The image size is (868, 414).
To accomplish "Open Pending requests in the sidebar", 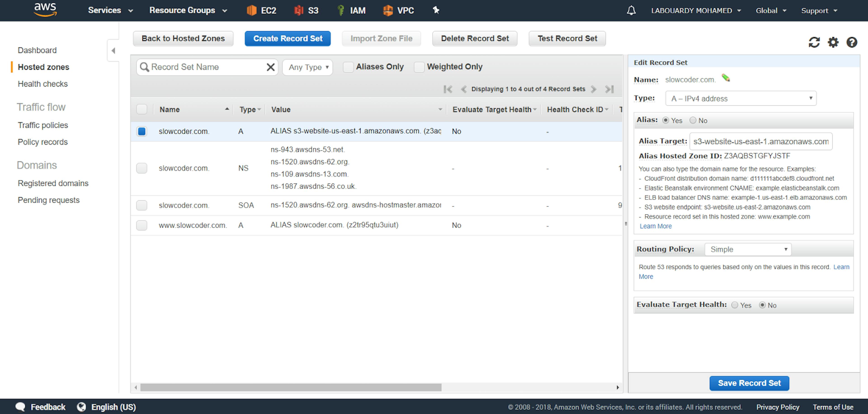I will click(x=49, y=200).
